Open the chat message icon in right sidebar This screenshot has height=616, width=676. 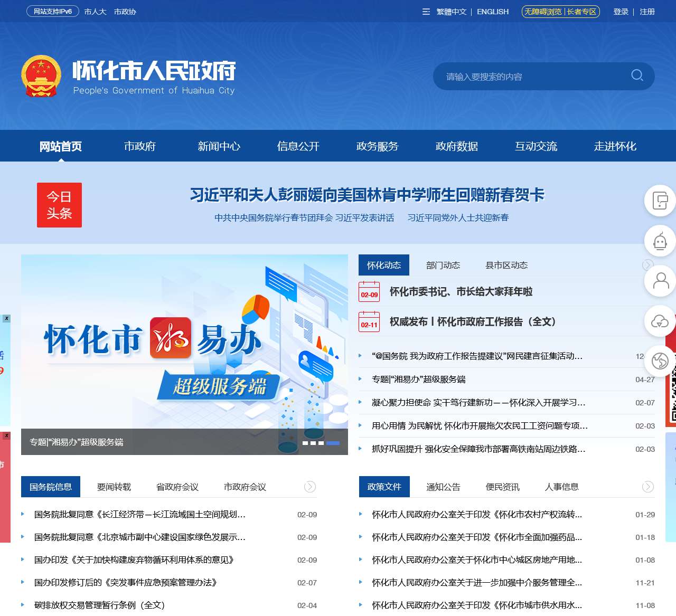[x=659, y=201]
